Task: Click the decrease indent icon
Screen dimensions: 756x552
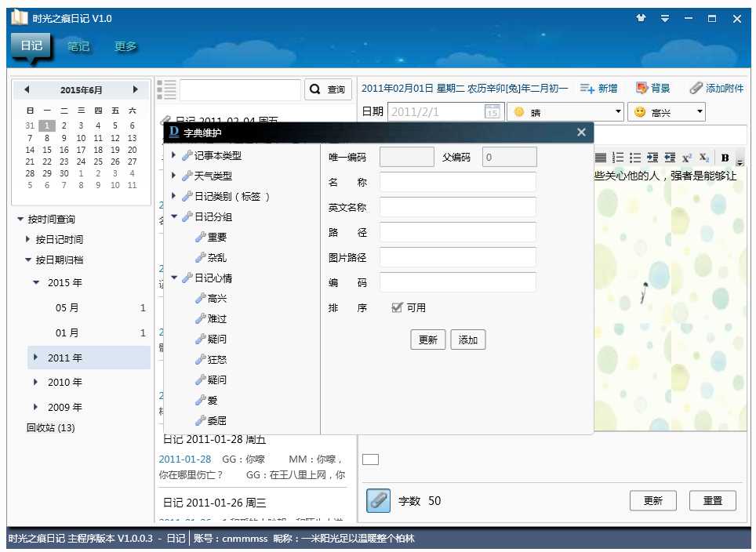Action: 670,158
